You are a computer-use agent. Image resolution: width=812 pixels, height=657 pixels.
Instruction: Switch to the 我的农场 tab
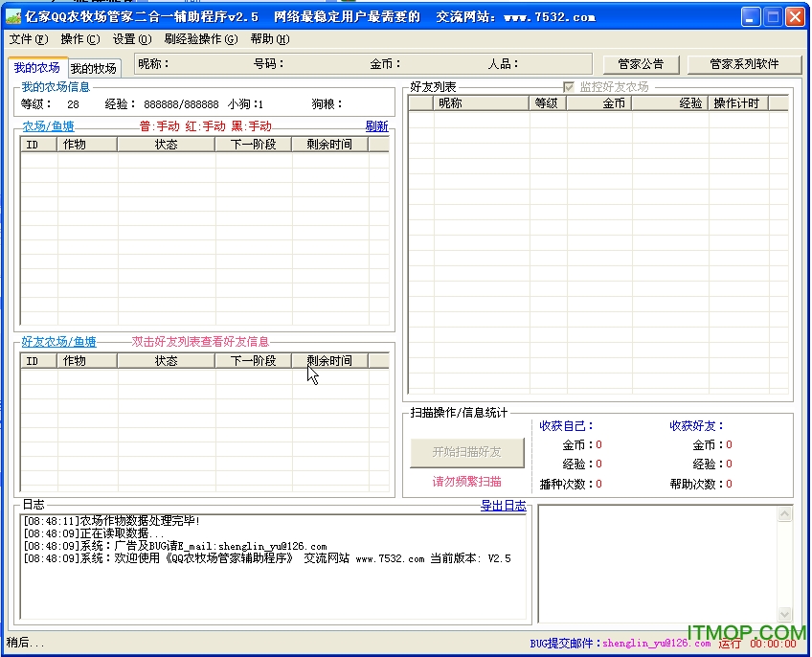pos(37,67)
